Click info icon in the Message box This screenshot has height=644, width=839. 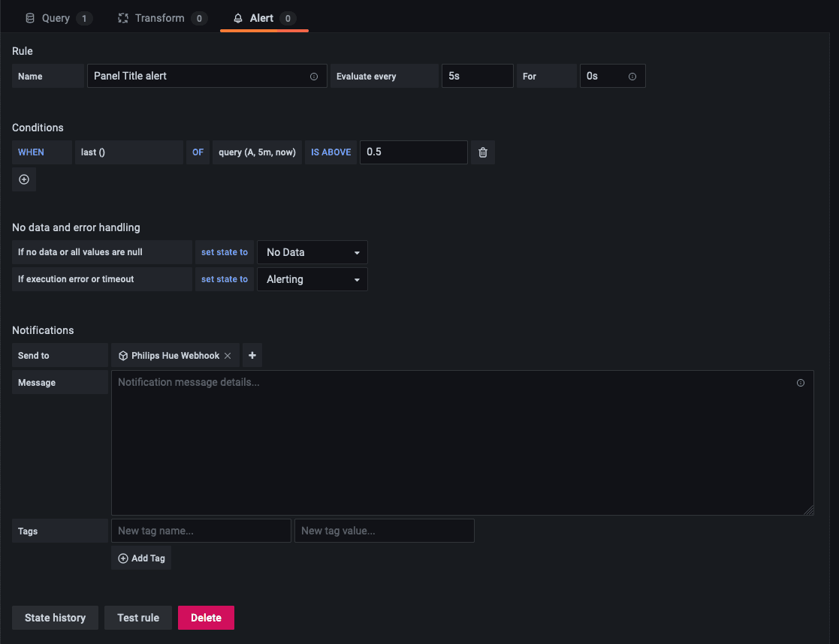coord(801,383)
